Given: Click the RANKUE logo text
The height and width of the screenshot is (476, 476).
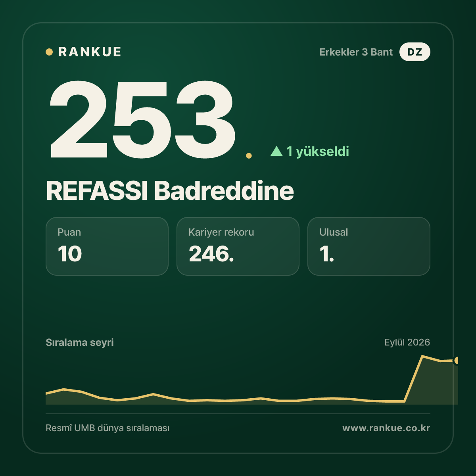Looking at the screenshot, I should click(x=90, y=52).
